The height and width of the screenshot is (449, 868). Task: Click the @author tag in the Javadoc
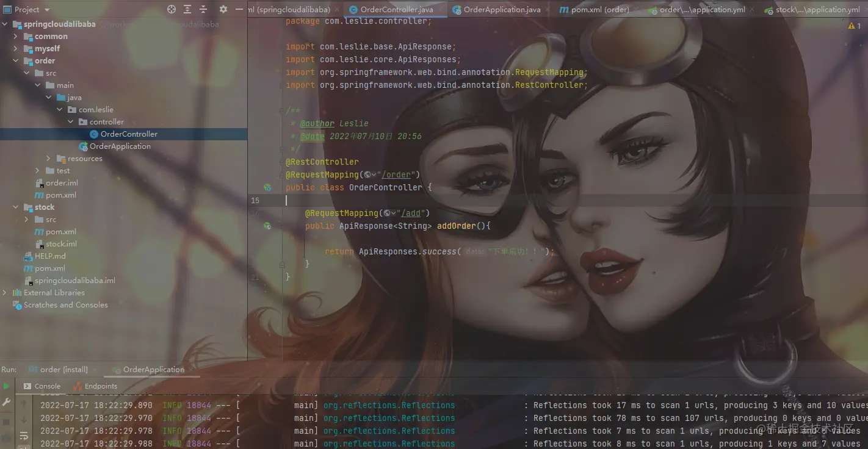(317, 123)
